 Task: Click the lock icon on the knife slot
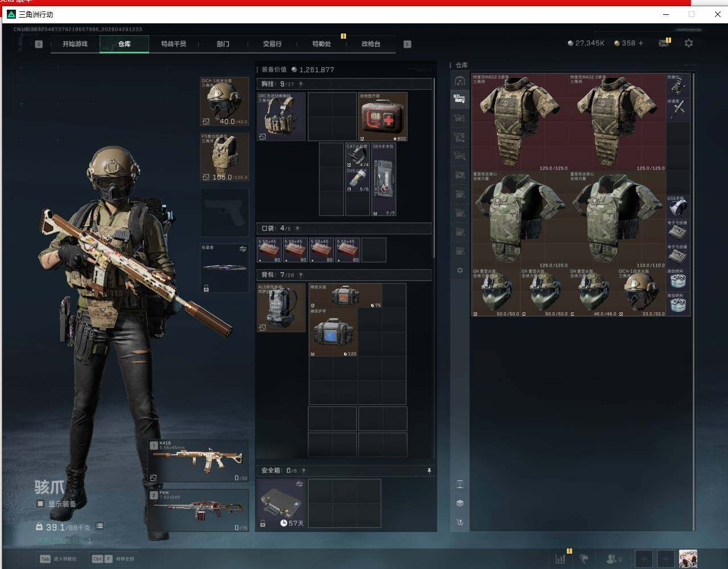(206, 288)
